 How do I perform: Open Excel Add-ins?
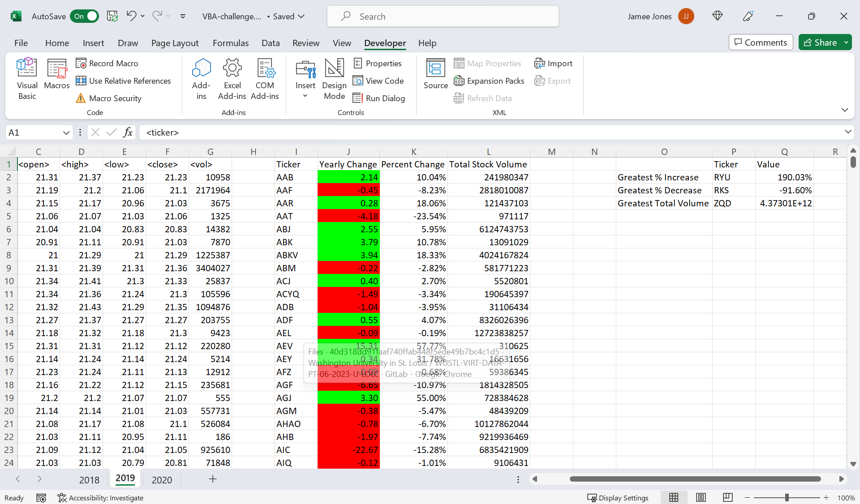point(232,78)
